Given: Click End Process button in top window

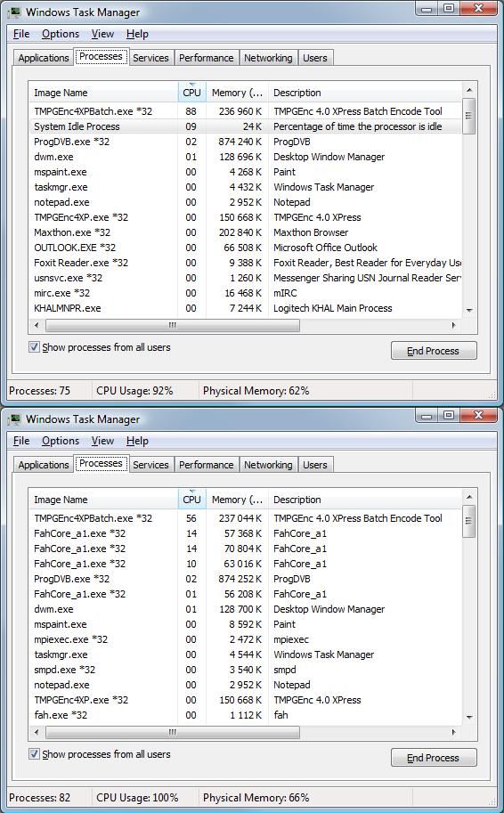Looking at the screenshot, I should click(x=434, y=351).
